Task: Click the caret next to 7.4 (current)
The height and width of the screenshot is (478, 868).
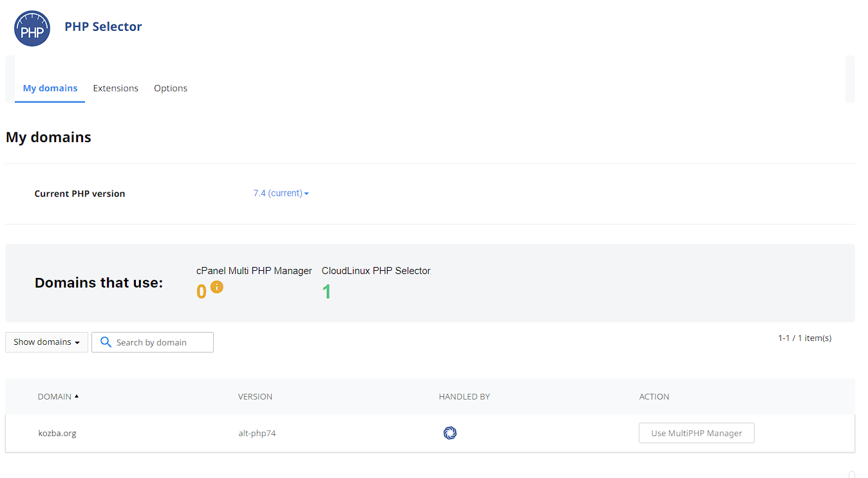Action: tap(307, 194)
